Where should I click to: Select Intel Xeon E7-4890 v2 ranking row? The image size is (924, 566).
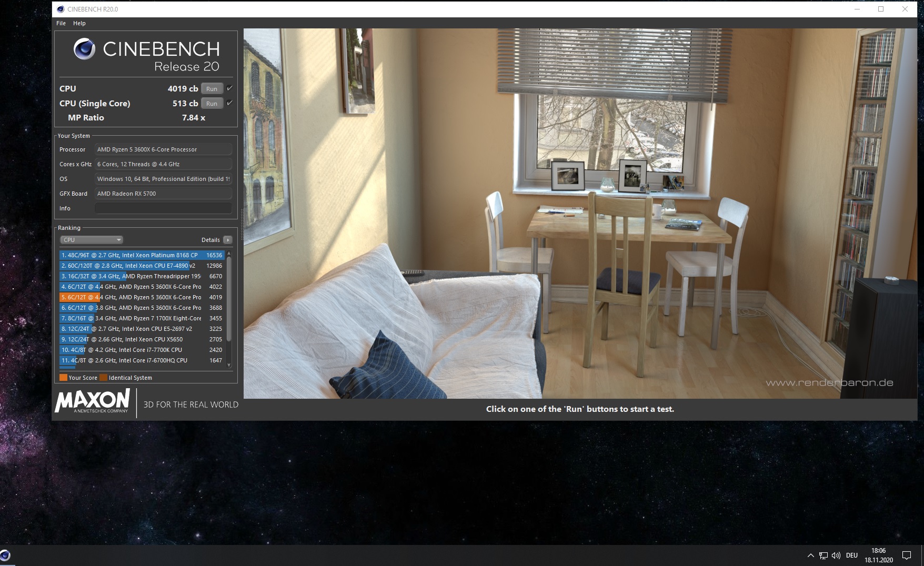click(142, 266)
